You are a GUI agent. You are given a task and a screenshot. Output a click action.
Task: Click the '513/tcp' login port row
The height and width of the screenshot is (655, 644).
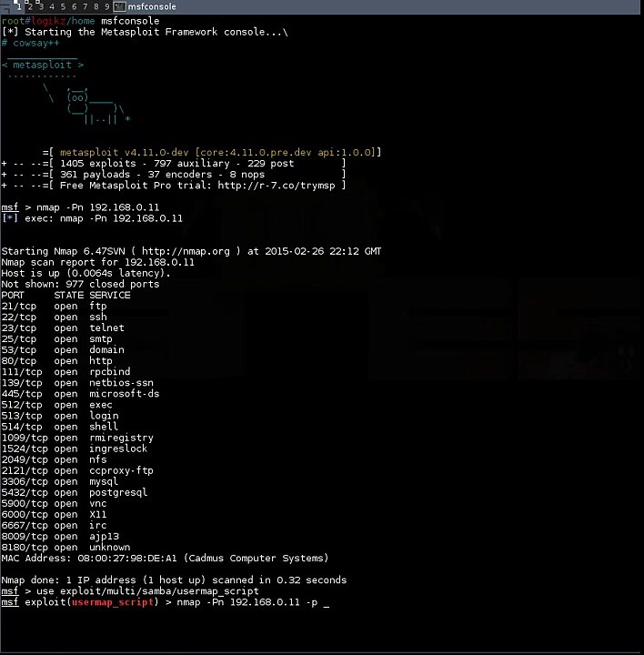60,416
